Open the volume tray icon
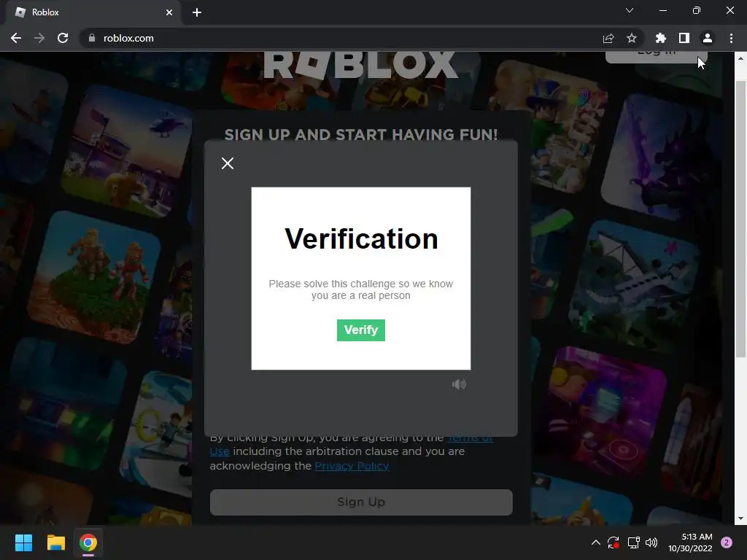 (x=651, y=542)
